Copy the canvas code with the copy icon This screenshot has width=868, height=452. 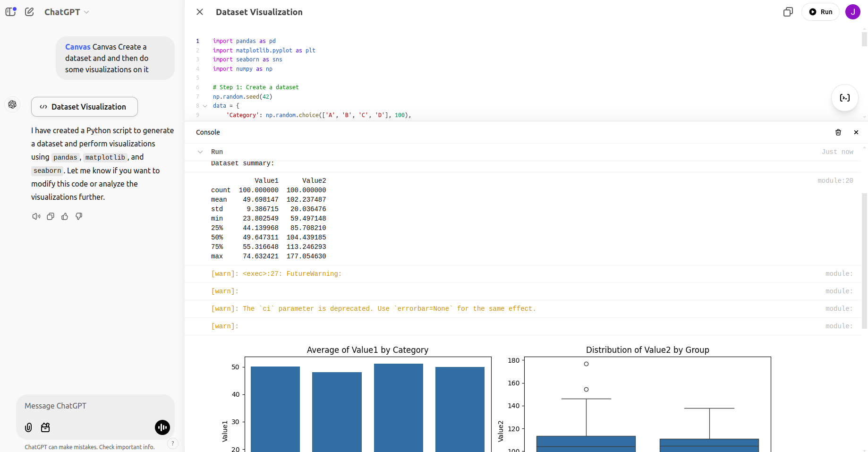tap(788, 12)
